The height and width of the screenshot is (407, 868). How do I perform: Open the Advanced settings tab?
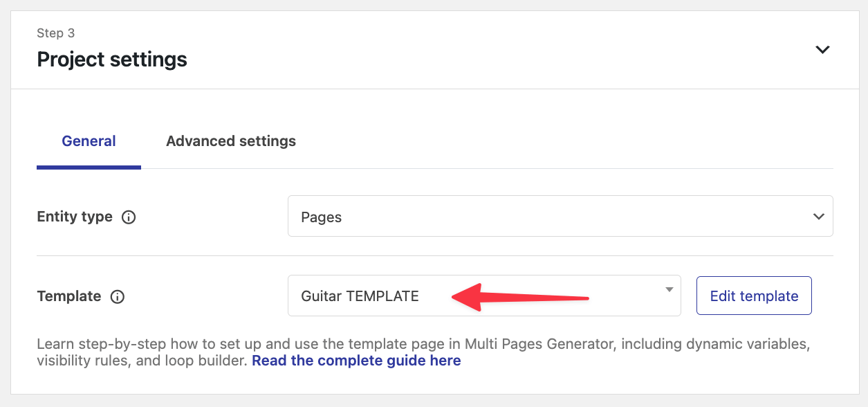tap(231, 141)
